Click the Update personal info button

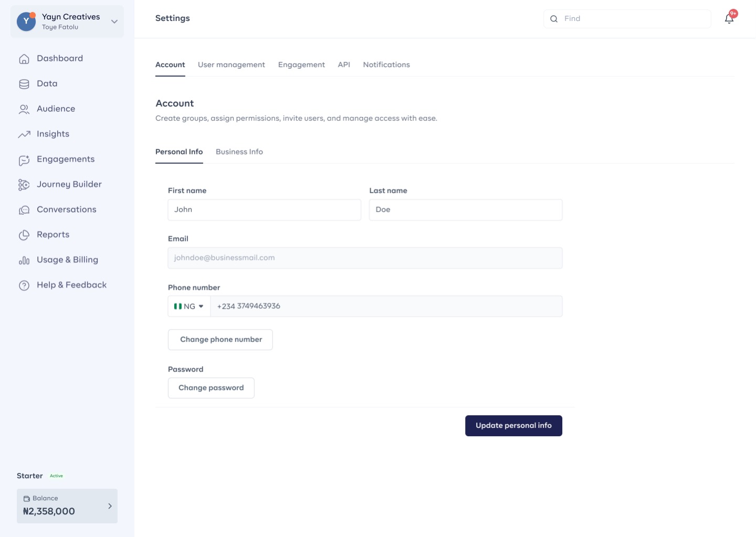pyautogui.click(x=513, y=426)
